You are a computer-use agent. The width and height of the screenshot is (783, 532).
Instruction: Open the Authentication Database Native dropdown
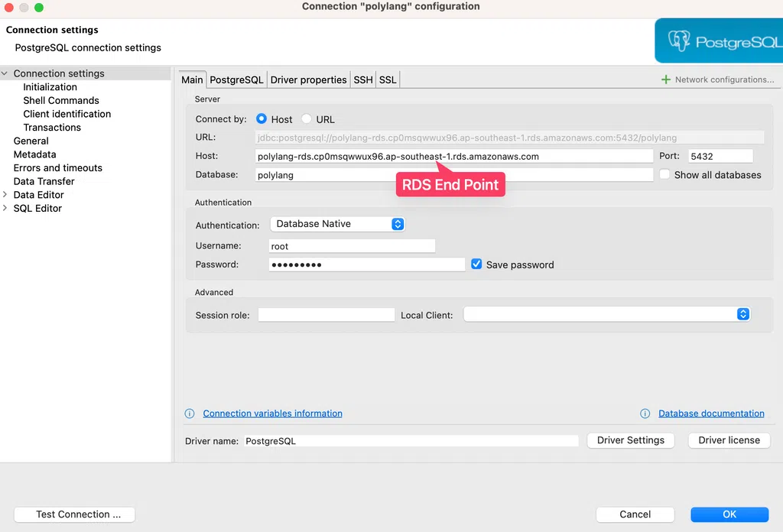coord(337,224)
